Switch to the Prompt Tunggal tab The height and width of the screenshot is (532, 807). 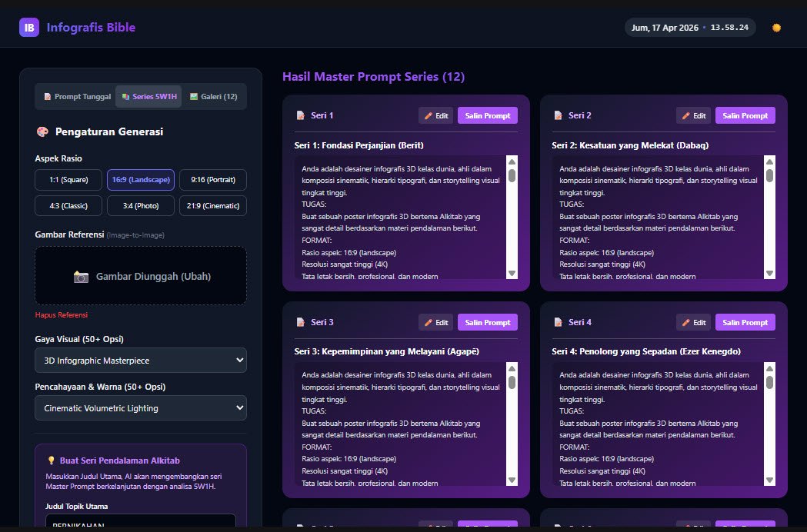(77, 97)
